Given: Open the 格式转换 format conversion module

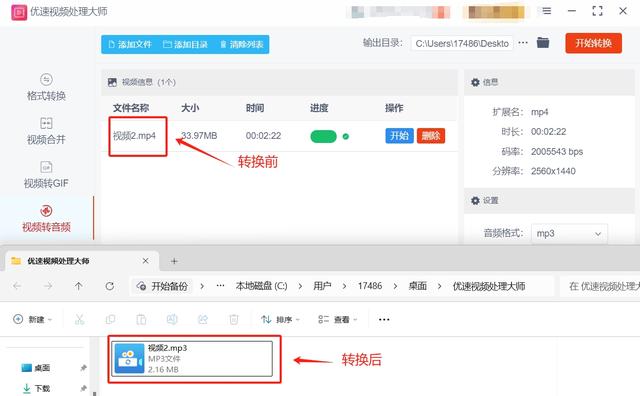Looking at the screenshot, I should (46, 87).
